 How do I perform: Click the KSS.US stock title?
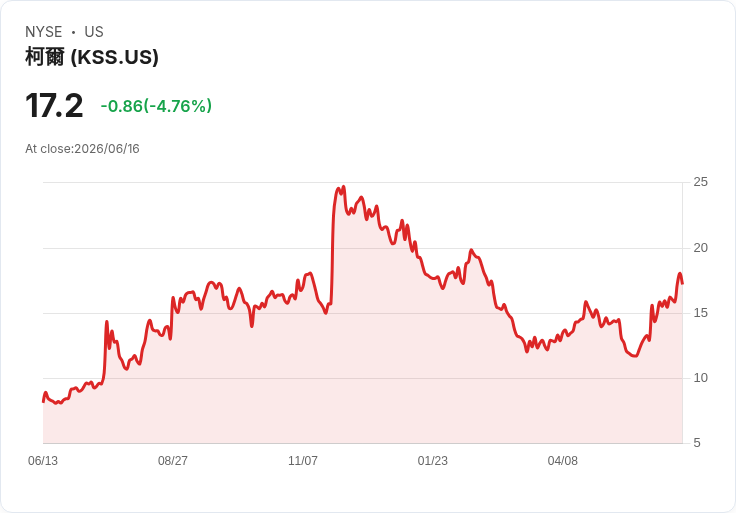[92, 57]
